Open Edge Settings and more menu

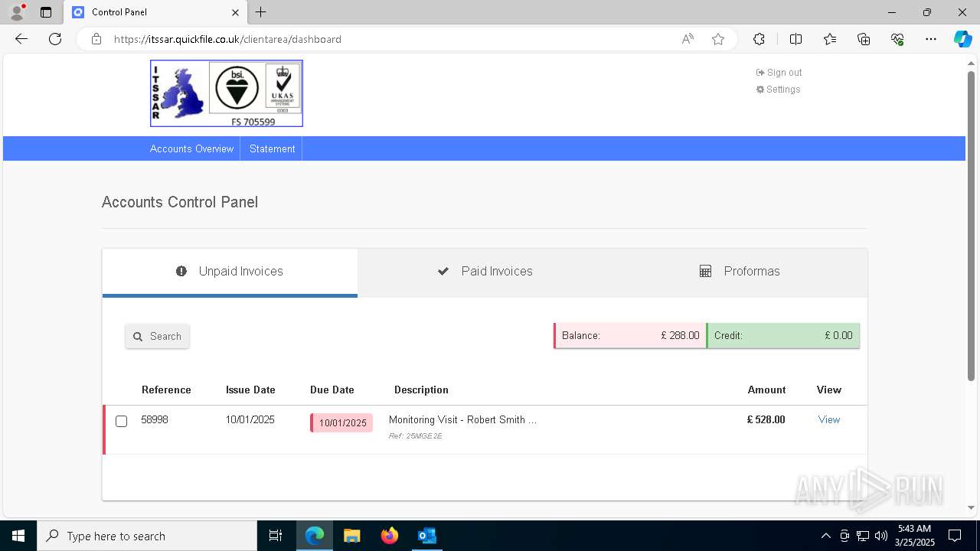click(931, 39)
